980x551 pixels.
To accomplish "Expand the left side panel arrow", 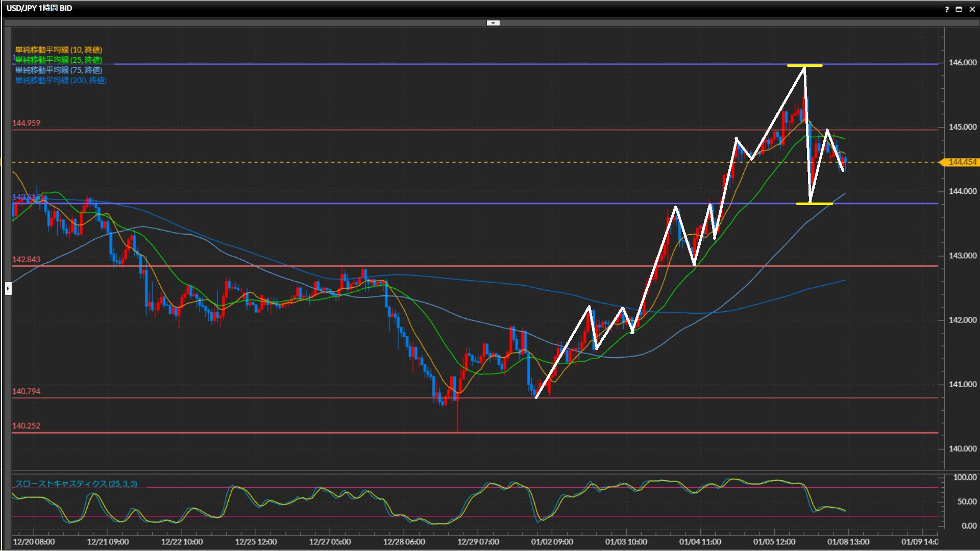I will [8, 289].
